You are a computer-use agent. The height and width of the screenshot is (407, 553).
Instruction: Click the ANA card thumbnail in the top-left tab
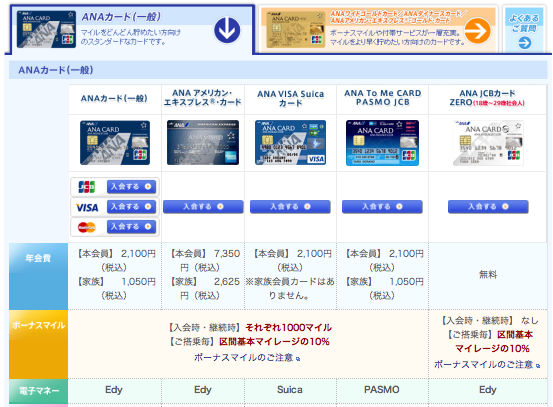[x=46, y=29]
